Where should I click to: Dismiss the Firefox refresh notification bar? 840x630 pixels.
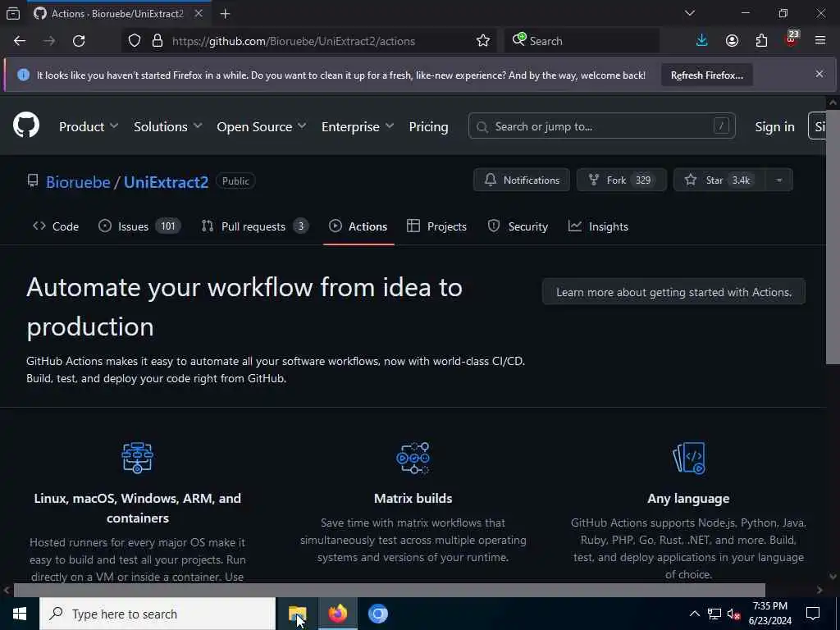(819, 74)
